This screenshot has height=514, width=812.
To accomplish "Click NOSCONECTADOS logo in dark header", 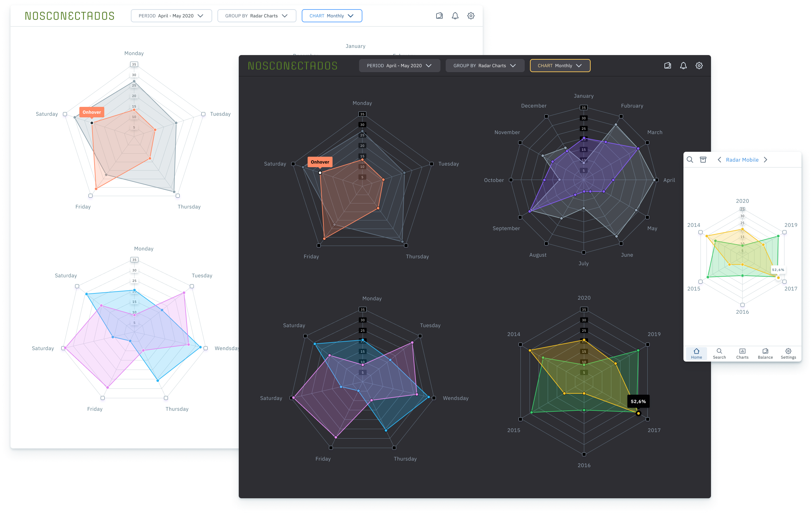I will pyautogui.click(x=292, y=66).
